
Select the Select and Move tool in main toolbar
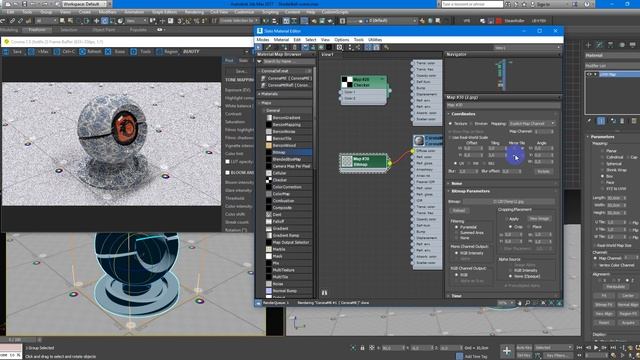[96, 21]
